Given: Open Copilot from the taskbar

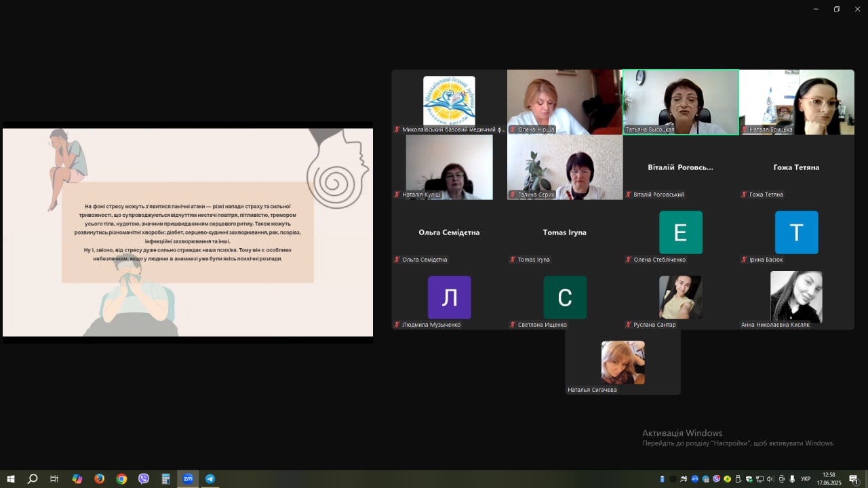Looking at the screenshot, I should point(77,479).
